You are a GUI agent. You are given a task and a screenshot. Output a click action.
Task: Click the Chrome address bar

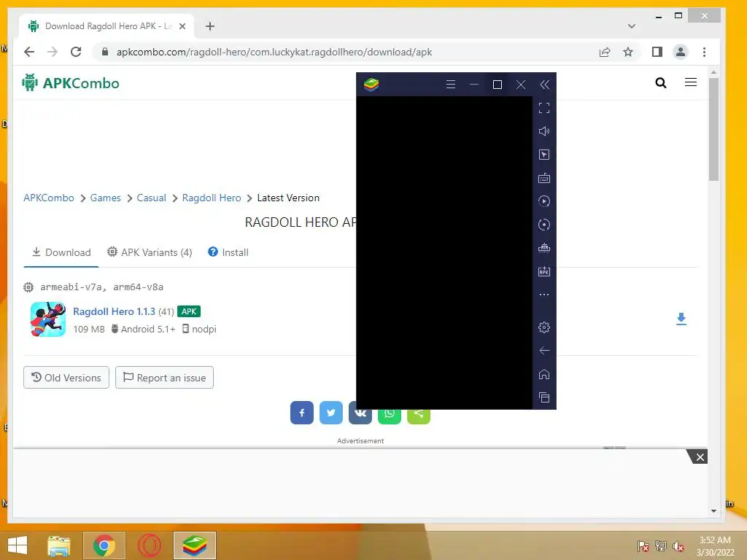(343, 52)
